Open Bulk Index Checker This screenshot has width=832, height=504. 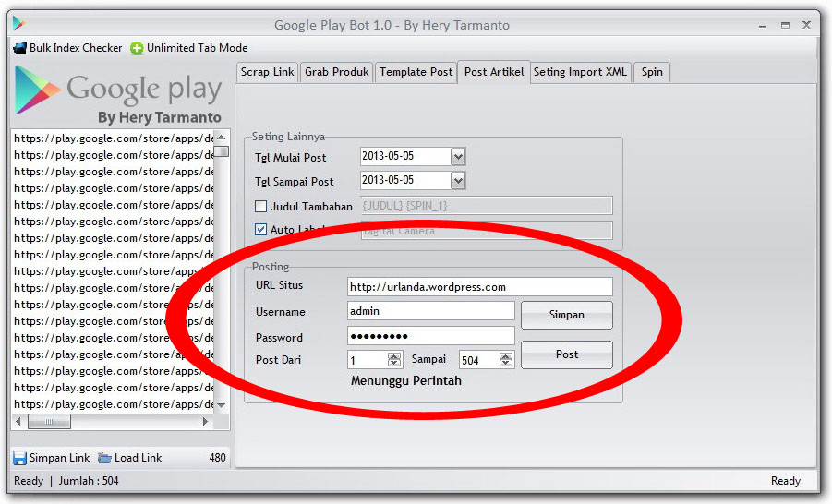[x=68, y=48]
